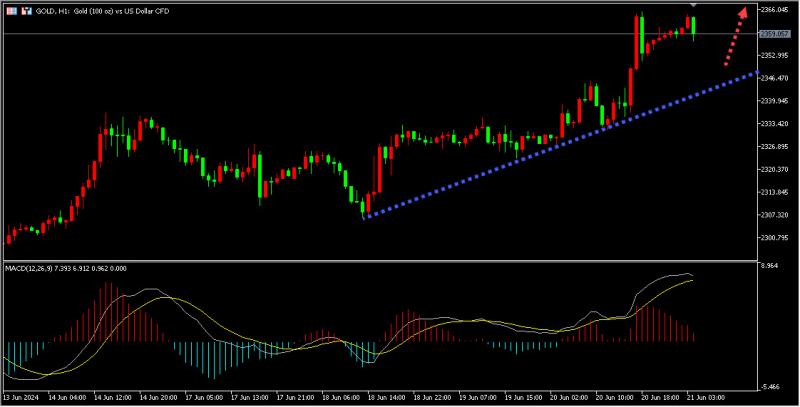Click the '14 Jun 20:00' time axis label
Screen dimensions: 800x407
pyautogui.click(x=159, y=397)
